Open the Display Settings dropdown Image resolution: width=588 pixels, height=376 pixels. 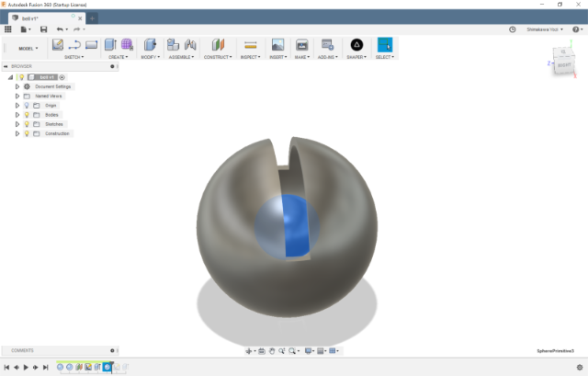pos(310,351)
